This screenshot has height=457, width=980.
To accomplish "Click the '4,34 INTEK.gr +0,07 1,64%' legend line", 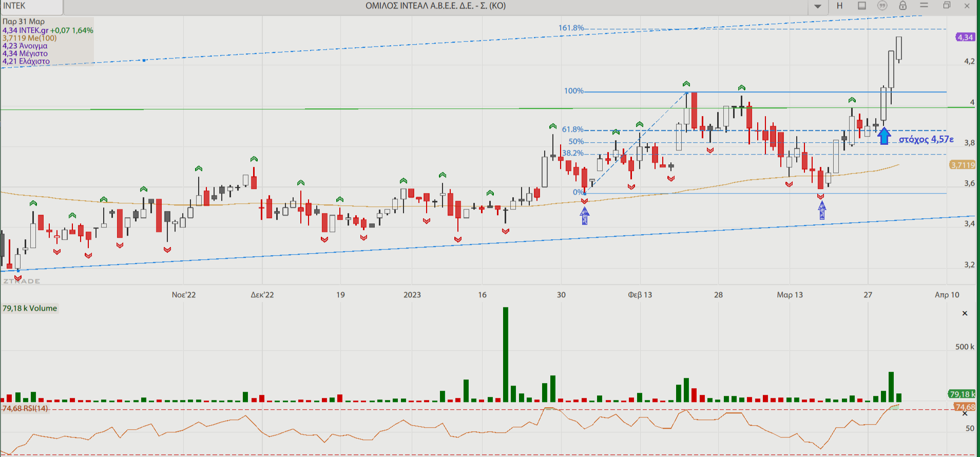I will click(x=48, y=30).
